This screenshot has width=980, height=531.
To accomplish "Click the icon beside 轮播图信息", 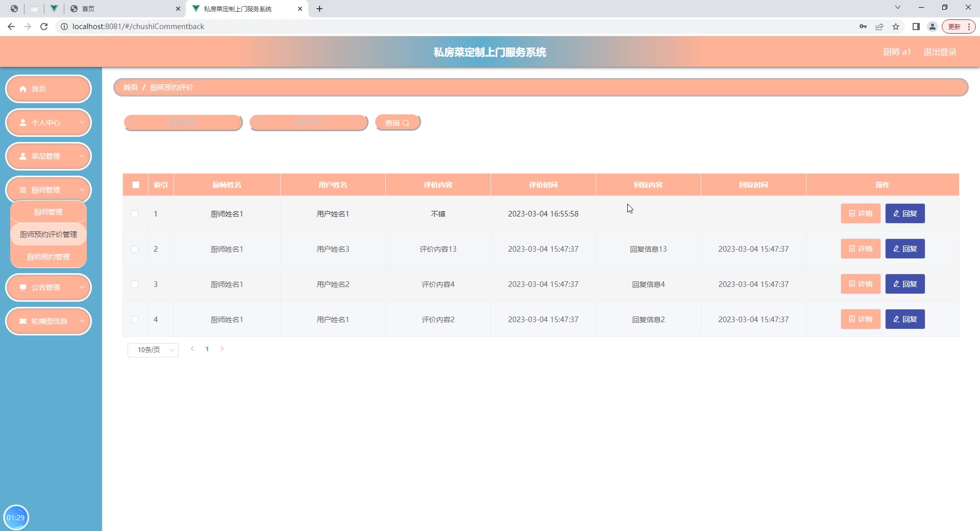I will tap(23, 321).
